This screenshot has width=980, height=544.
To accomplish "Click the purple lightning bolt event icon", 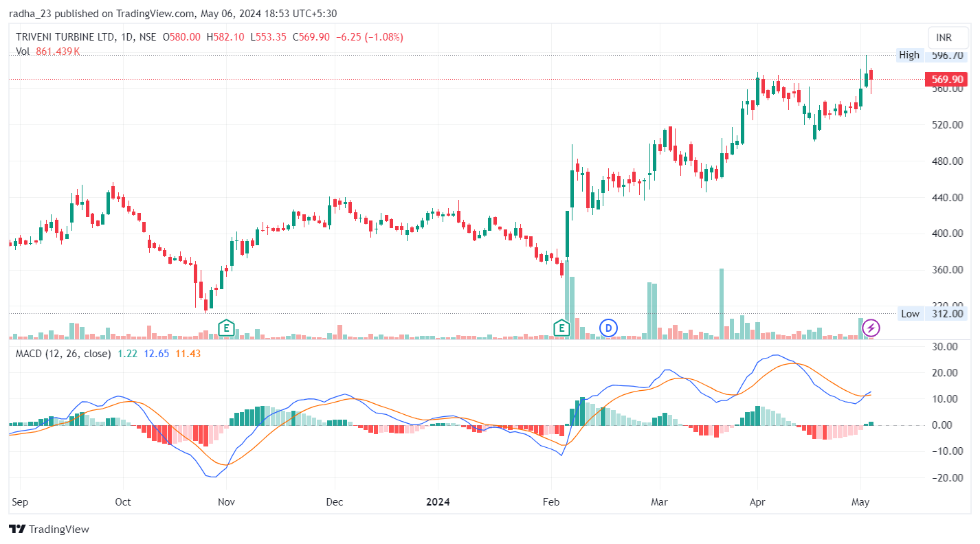I will (871, 328).
